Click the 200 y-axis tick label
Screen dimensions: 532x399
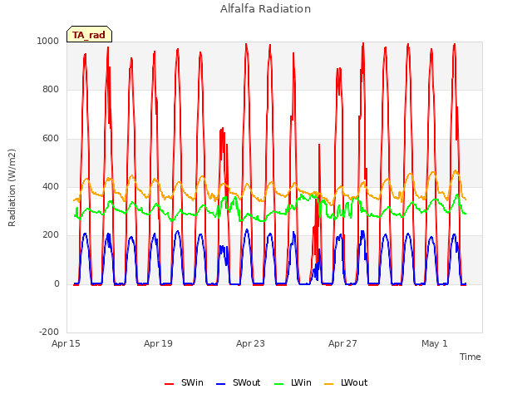[x=51, y=234]
